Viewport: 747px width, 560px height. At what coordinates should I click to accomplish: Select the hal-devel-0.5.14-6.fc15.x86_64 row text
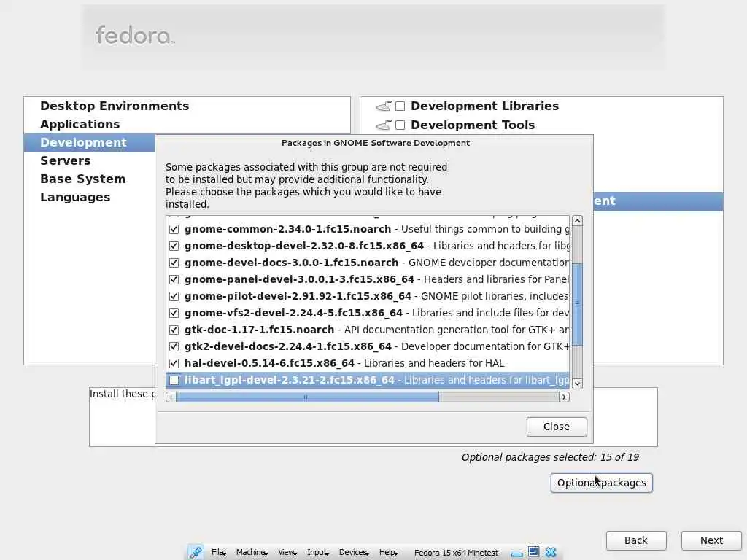pyautogui.click(x=269, y=363)
